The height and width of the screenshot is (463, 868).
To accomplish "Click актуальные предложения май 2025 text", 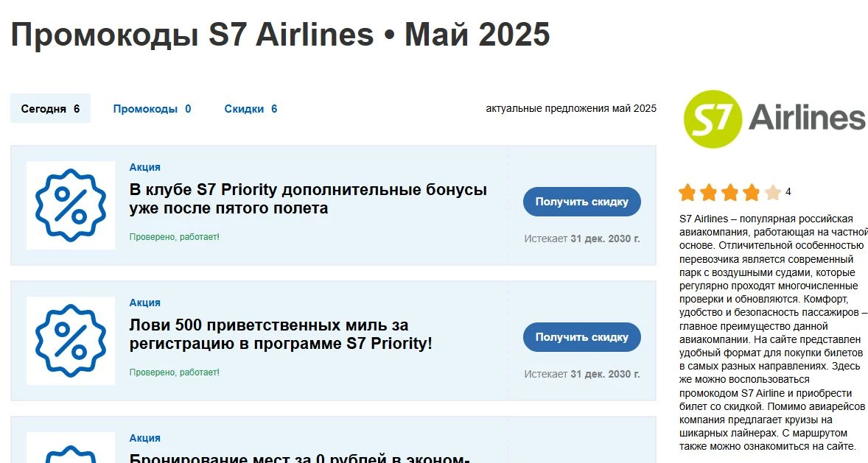I will [x=571, y=108].
